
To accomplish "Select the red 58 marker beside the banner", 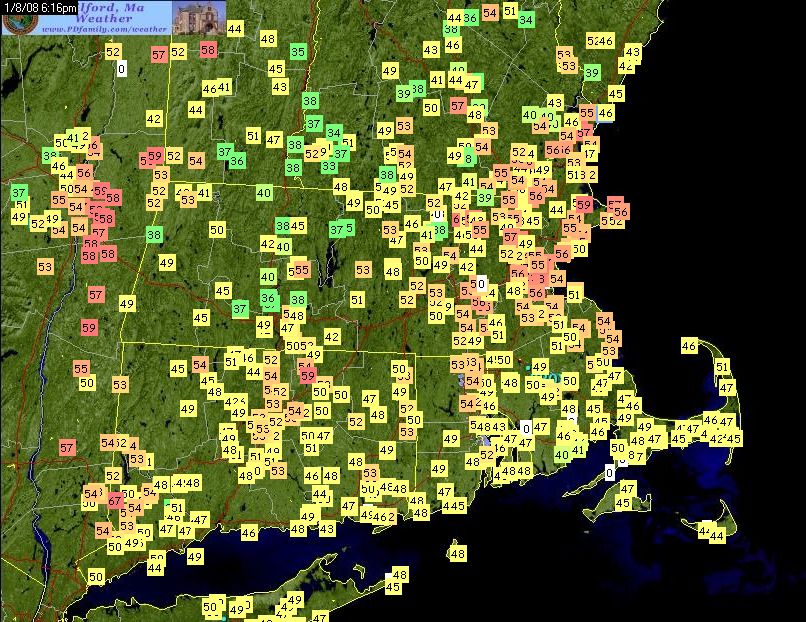I will click(x=208, y=49).
